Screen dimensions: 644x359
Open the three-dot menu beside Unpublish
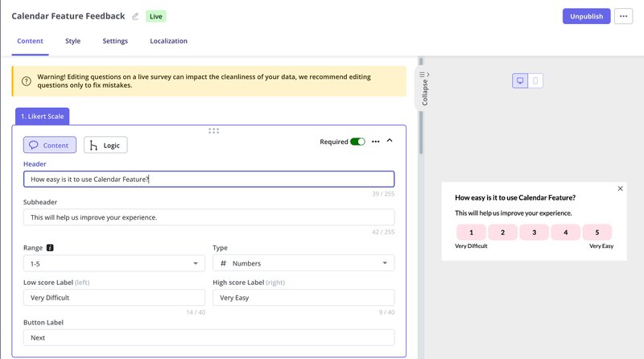coord(623,16)
